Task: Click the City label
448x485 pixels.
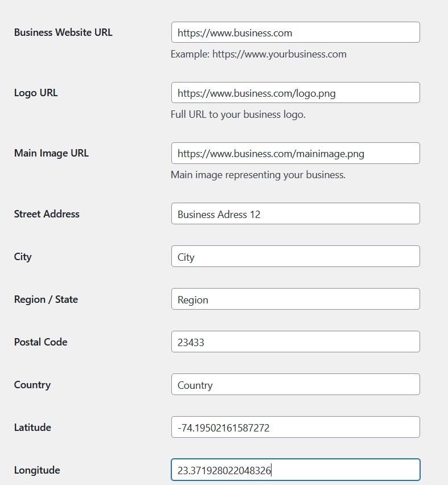Action: coord(23,257)
